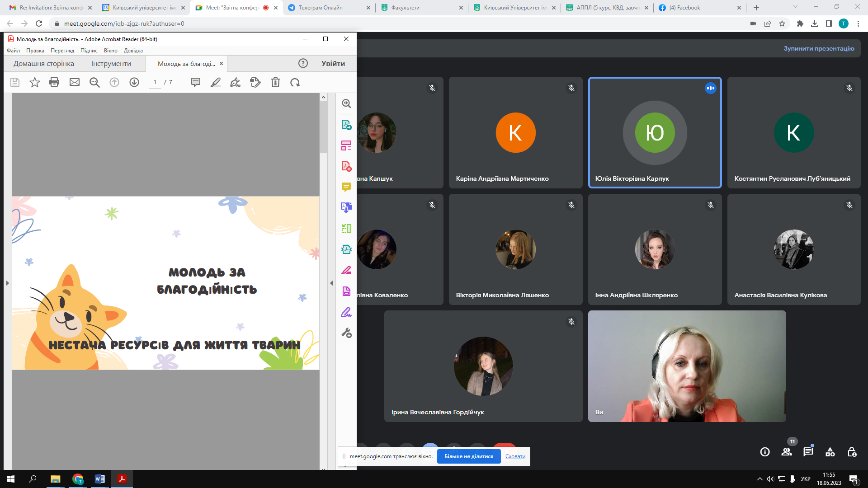868x488 pixels.
Task: Show participants list in Meet
Action: (x=787, y=452)
